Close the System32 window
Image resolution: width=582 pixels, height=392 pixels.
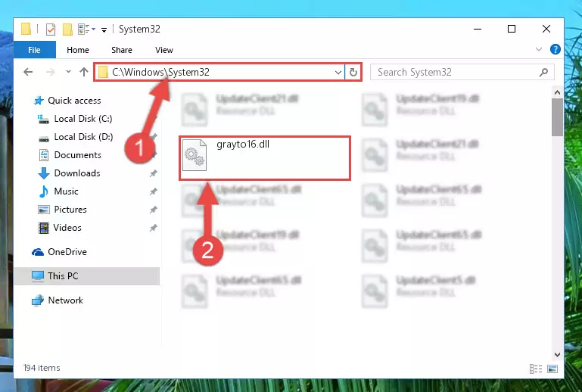(x=546, y=29)
